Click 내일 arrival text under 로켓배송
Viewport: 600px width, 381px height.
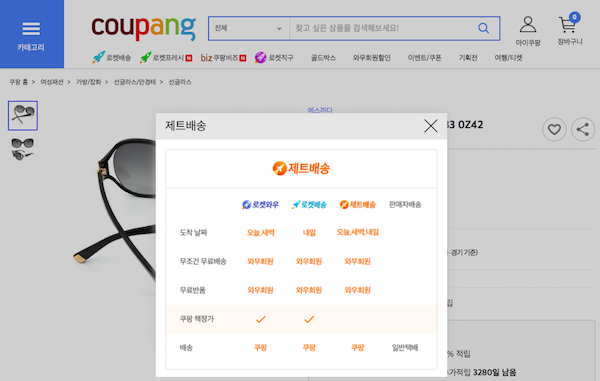click(309, 233)
